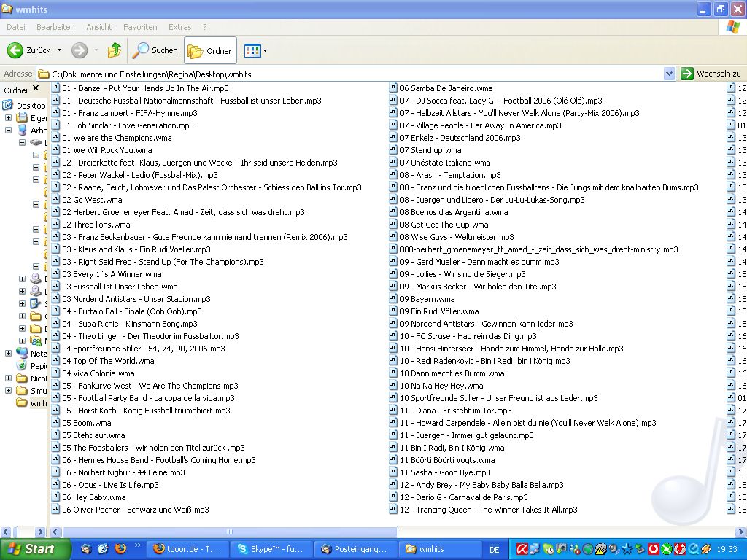Screen dimensions: 747x560
Task: Select the Papierkorb recycle bin icon
Action: (x=22, y=366)
